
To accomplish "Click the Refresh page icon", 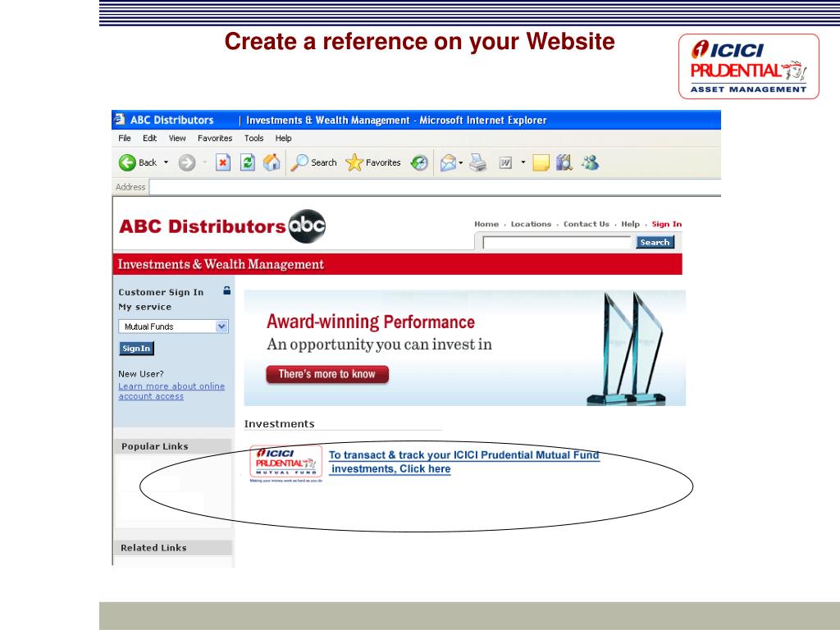I will (x=248, y=162).
